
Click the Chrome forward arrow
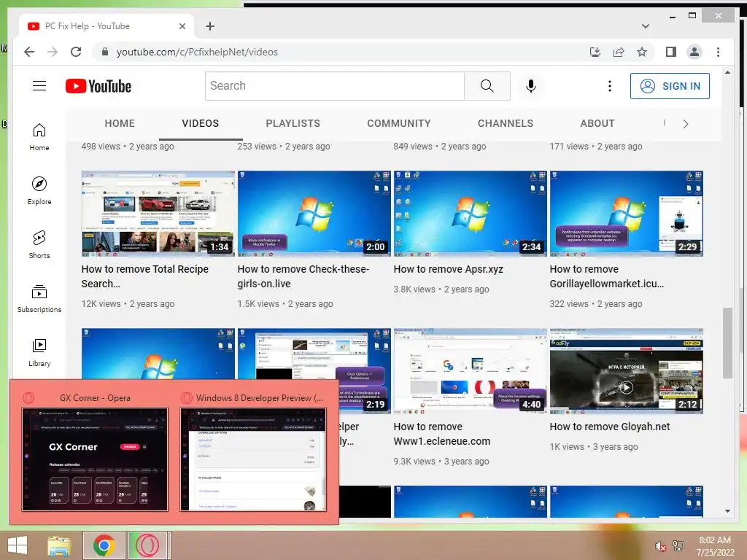click(x=53, y=52)
